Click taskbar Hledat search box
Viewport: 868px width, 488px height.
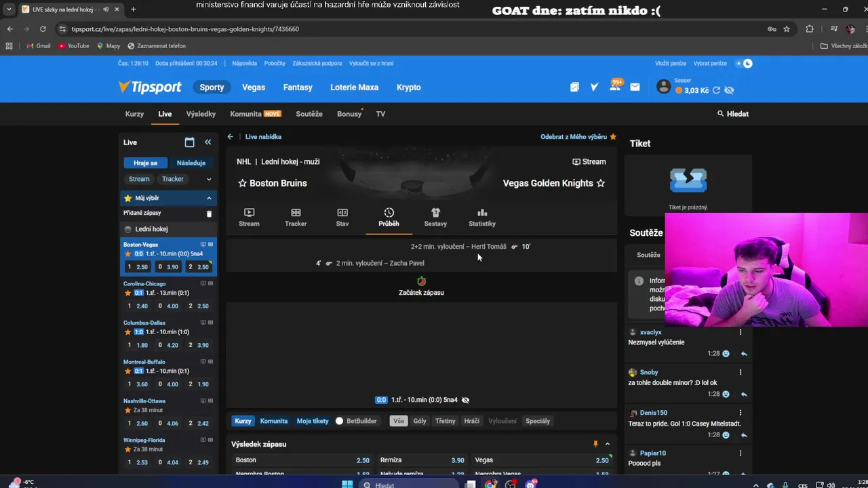[409, 485]
